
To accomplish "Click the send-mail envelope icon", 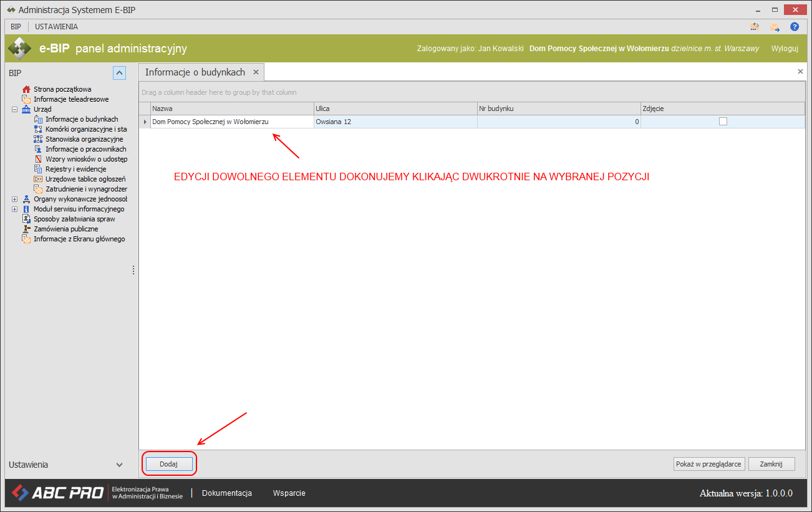I will point(775,27).
